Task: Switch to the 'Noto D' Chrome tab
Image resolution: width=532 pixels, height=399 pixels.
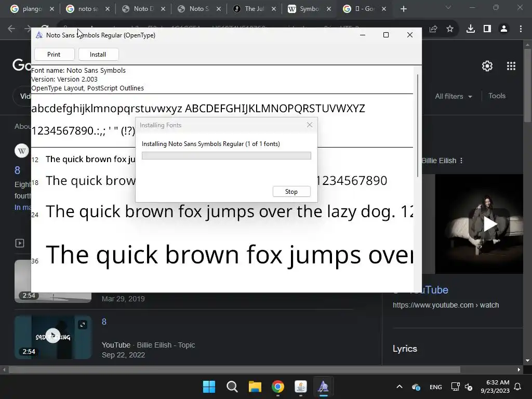Action: click(143, 9)
